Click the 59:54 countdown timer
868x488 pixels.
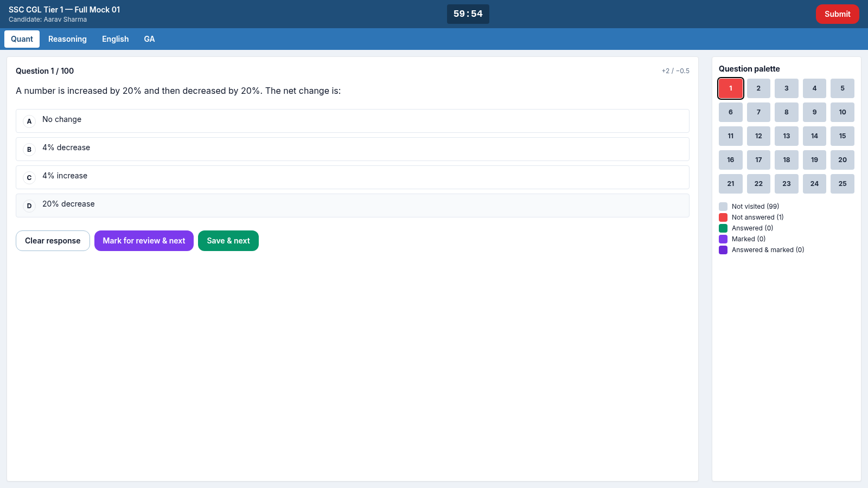pyautogui.click(x=468, y=14)
